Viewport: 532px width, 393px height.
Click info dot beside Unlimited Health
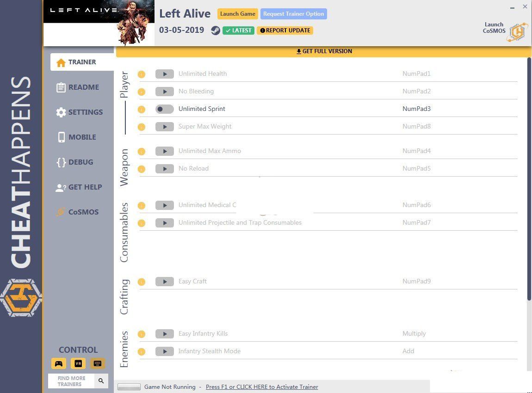pyautogui.click(x=142, y=74)
